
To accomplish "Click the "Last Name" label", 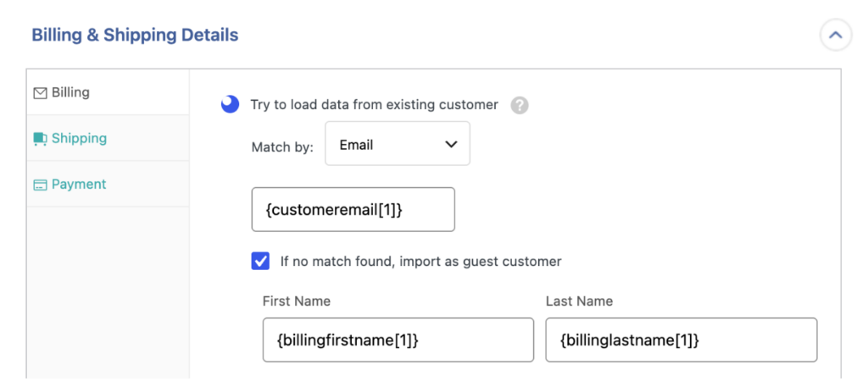I will 579,301.
